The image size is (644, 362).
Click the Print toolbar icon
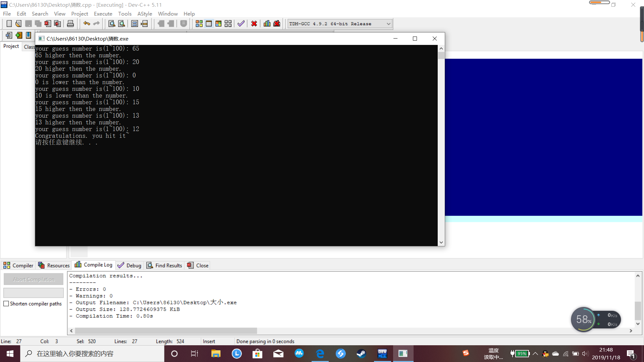point(70,23)
